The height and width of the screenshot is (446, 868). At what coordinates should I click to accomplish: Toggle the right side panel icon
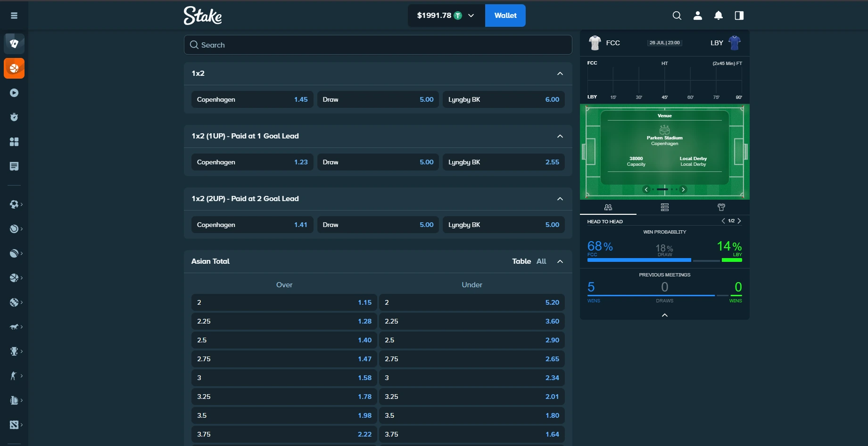(x=739, y=16)
